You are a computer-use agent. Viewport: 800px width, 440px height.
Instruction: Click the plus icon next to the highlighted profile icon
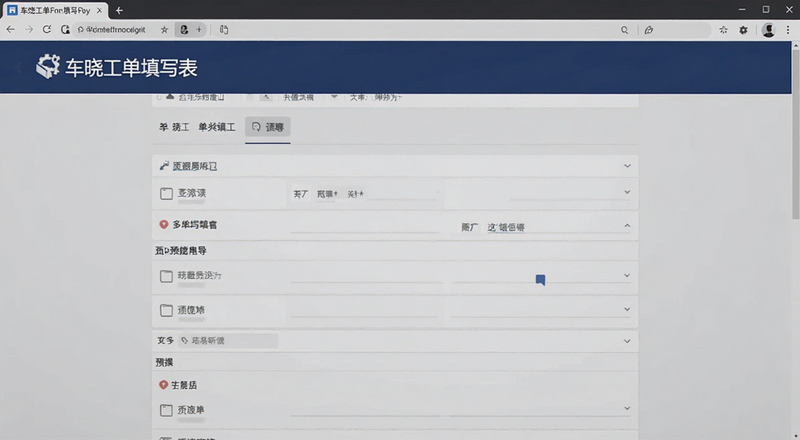tap(199, 30)
